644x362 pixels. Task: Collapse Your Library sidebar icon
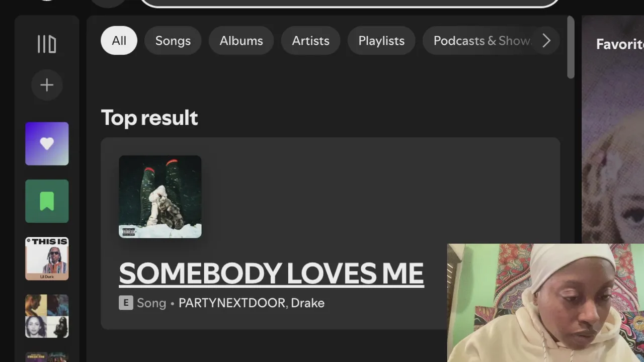pos(47,44)
